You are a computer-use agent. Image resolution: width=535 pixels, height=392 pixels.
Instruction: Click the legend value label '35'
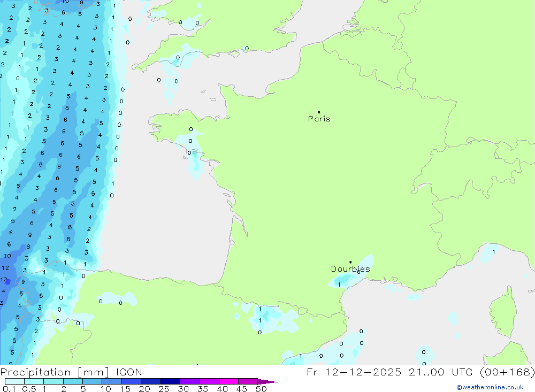click(x=203, y=389)
